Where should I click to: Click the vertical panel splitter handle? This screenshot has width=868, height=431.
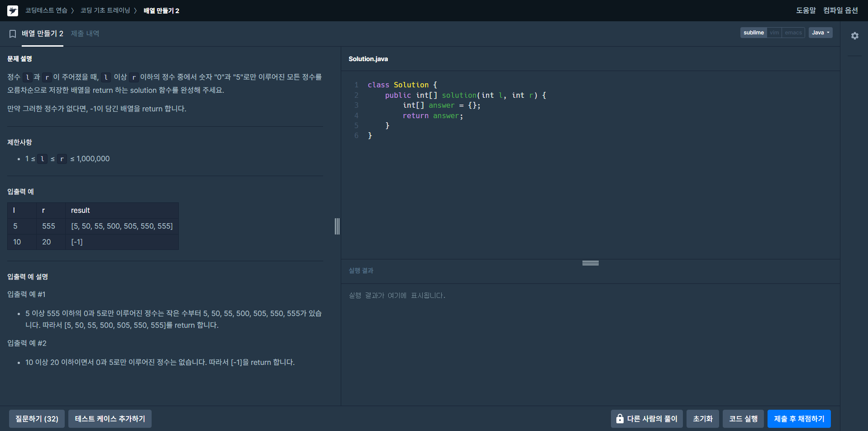[337, 226]
